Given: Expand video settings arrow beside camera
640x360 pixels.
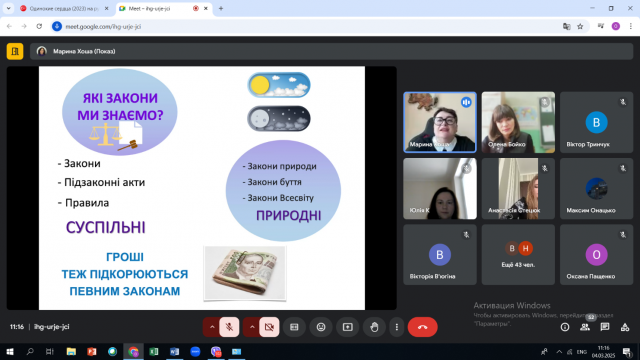Looking at the screenshot, I should (x=252, y=327).
